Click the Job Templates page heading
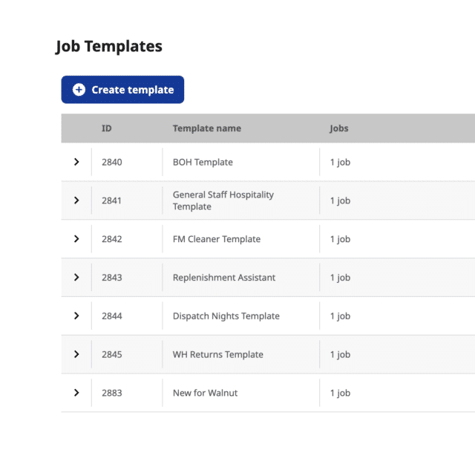The height and width of the screenshot is (476, 475). click(x=109, y=47)
